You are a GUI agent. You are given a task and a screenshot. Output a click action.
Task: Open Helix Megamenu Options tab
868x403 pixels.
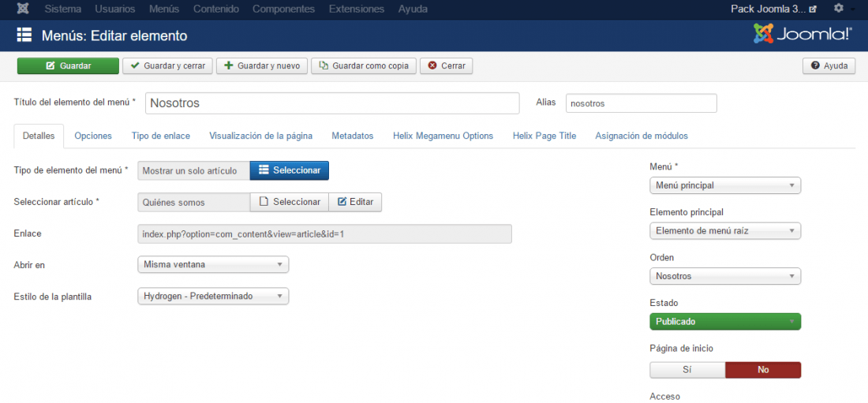point(443,136)
